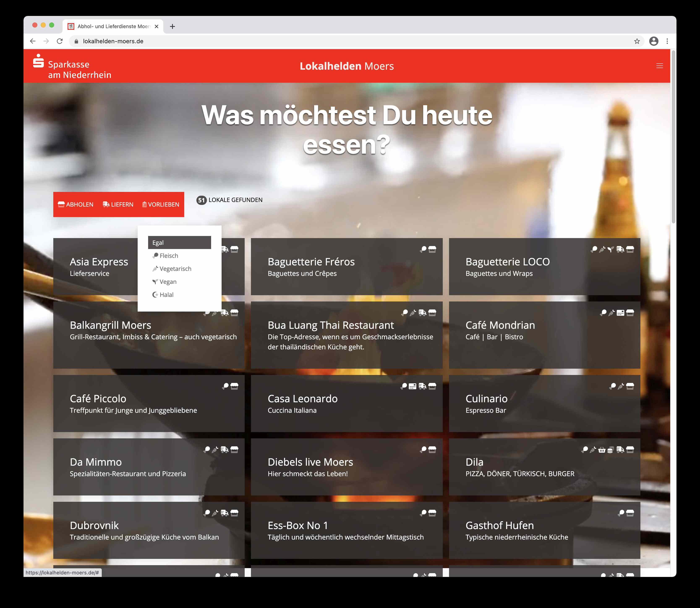This screenshot has width=700, height=608.
Task: Open the Culinario Espresso Bar card
Action: (x=545, y=404)
